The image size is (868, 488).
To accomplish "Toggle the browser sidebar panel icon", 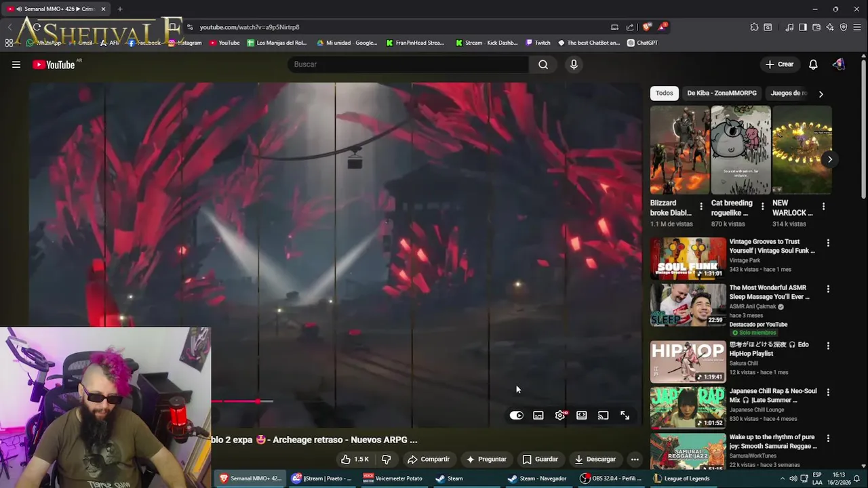I will [x=803, y=27].
